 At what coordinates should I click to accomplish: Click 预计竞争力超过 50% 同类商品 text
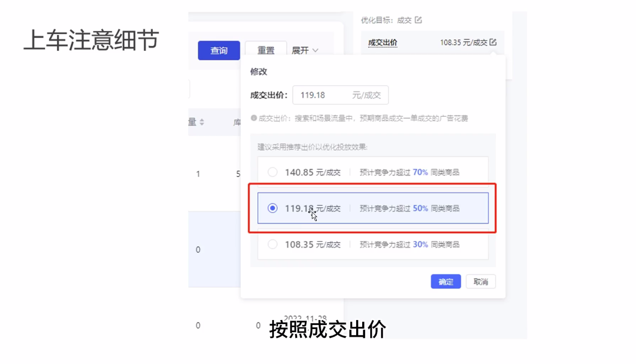pos(409,208)
